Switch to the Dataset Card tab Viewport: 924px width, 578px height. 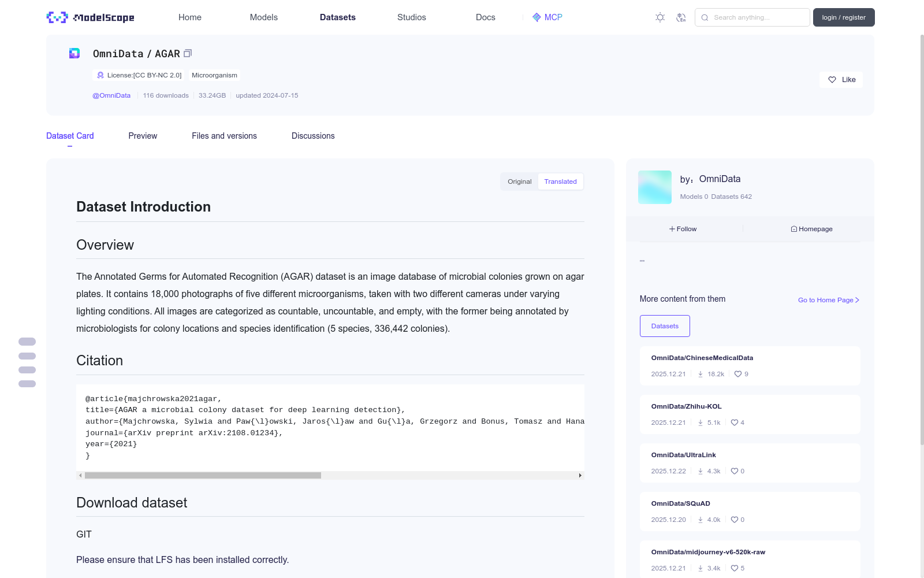pyautogui.click(x=70, y=136)
